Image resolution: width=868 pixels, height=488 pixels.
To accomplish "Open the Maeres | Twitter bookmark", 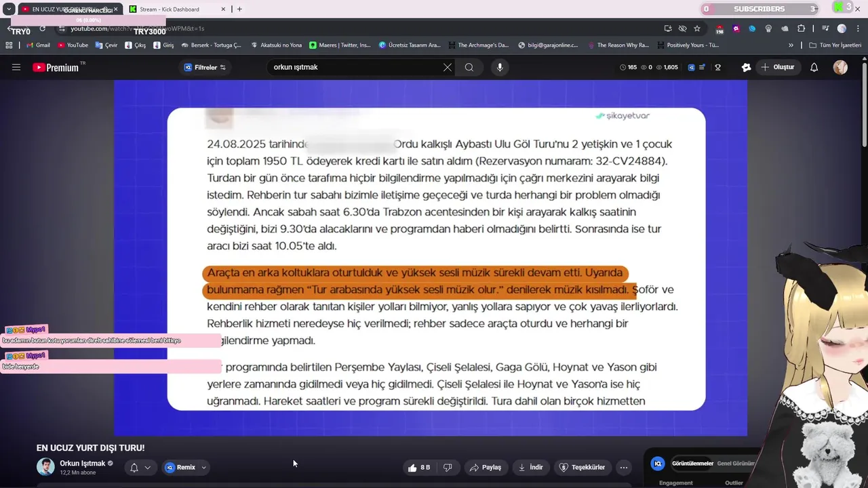I will click(x=340, y=45).
